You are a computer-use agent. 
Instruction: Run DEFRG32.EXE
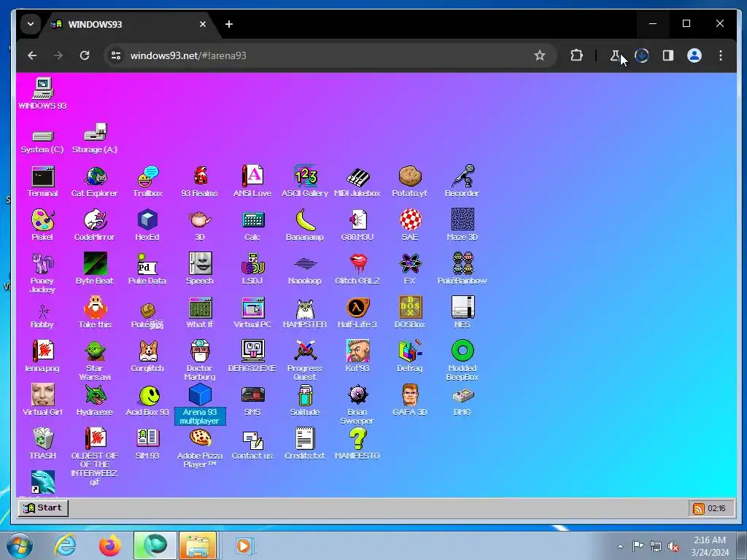coord(252,356)
